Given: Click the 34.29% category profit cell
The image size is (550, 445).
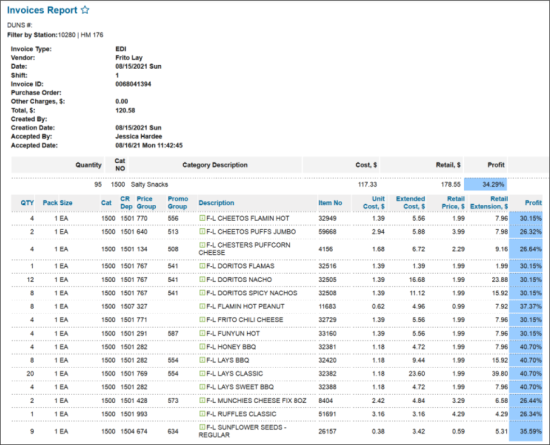Looking at the screenshot, I should 485,184.
